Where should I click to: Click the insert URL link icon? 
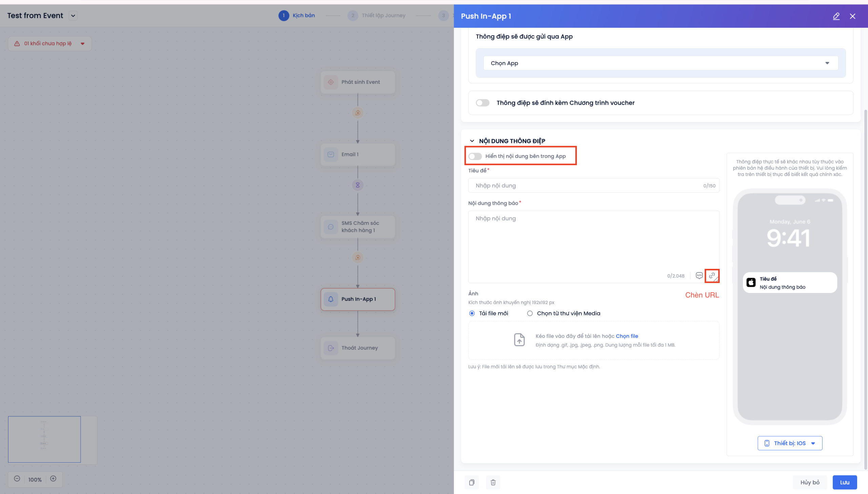pyautogui.click(x=712, y=276)
